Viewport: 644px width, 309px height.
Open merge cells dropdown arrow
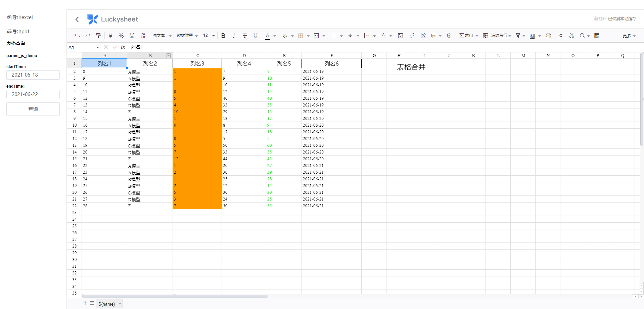[324, 36]
